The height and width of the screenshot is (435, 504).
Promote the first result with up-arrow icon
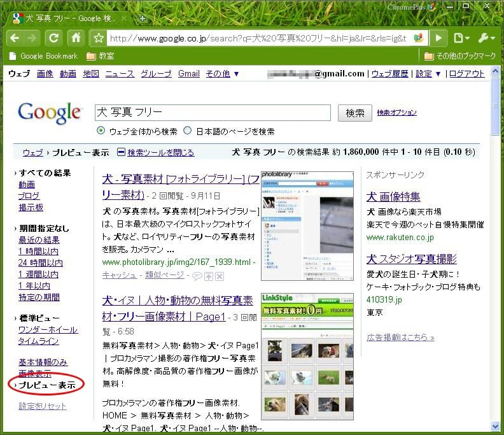(x=209, y=275)
